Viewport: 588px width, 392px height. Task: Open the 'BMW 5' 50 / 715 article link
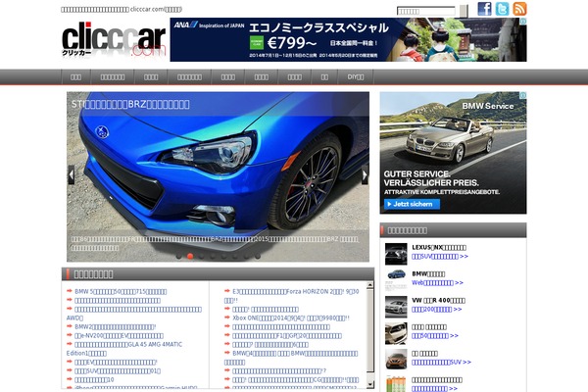pyautogui.click(x=121, y=291)
